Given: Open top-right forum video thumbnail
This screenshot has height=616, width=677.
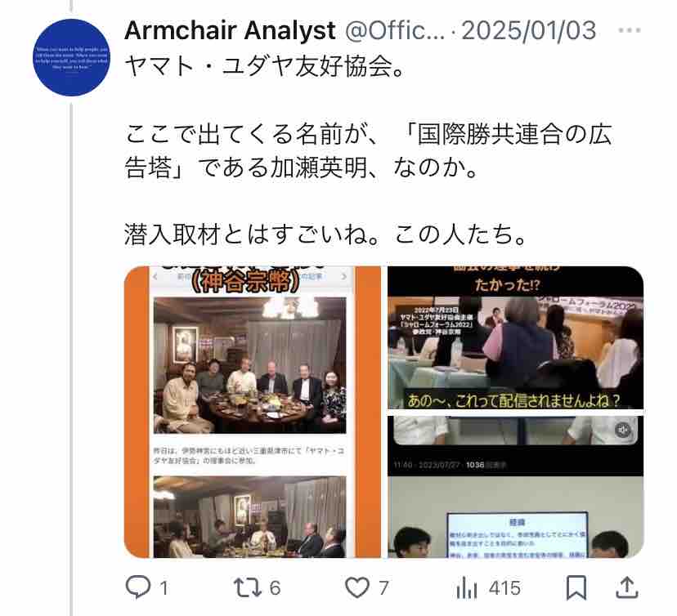Looking at the screenshot, I should click(516, 337).
